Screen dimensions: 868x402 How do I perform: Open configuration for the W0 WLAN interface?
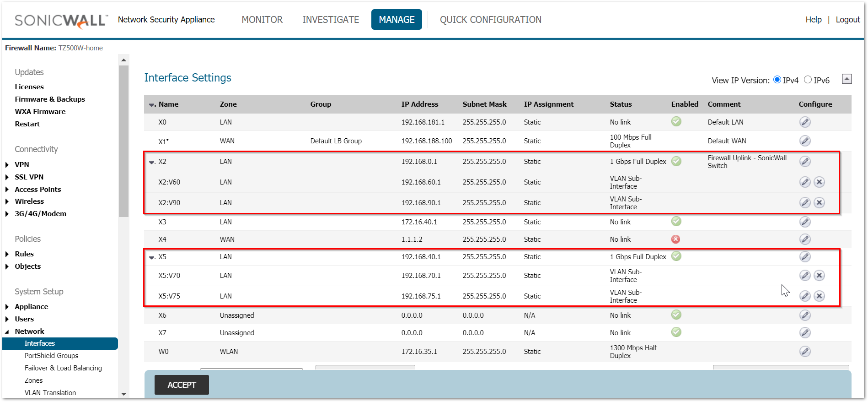[x=805, y=352]
